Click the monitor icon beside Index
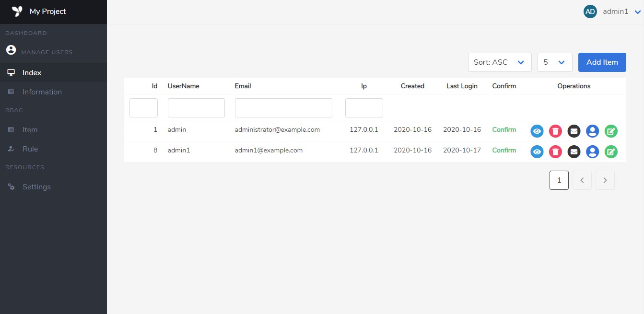Image resolution: width=644 pixels, height=314 pixels. [x=11, y=73]
